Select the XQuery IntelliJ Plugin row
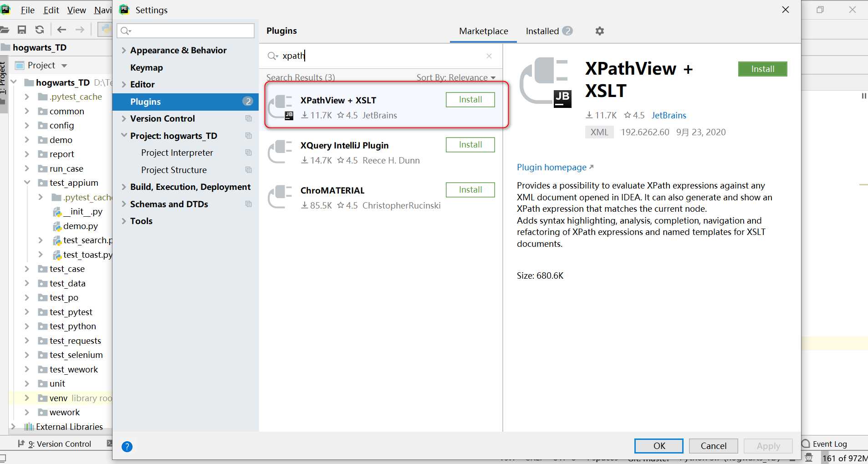Image resolution: width=868 pixels, height=464 pixels. (382, 152)
